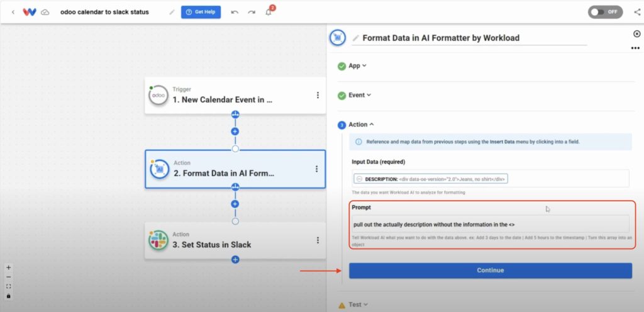
Task: Open options menu for step 2
Action: click(317, 169)
